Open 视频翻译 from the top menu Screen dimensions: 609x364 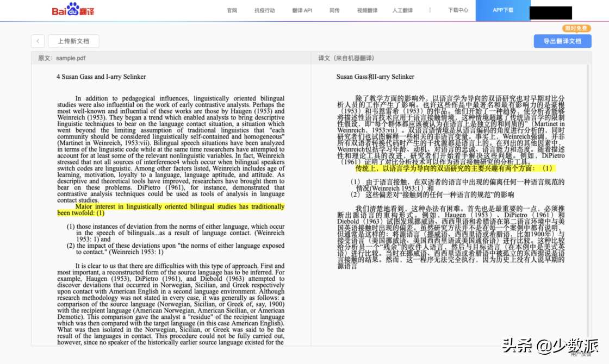click(x=367, y=10)
